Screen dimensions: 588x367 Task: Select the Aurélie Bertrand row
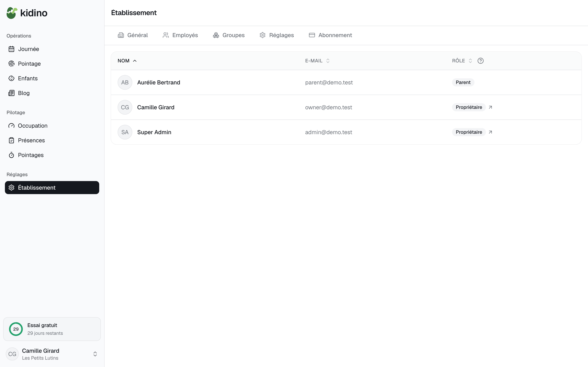346,82
